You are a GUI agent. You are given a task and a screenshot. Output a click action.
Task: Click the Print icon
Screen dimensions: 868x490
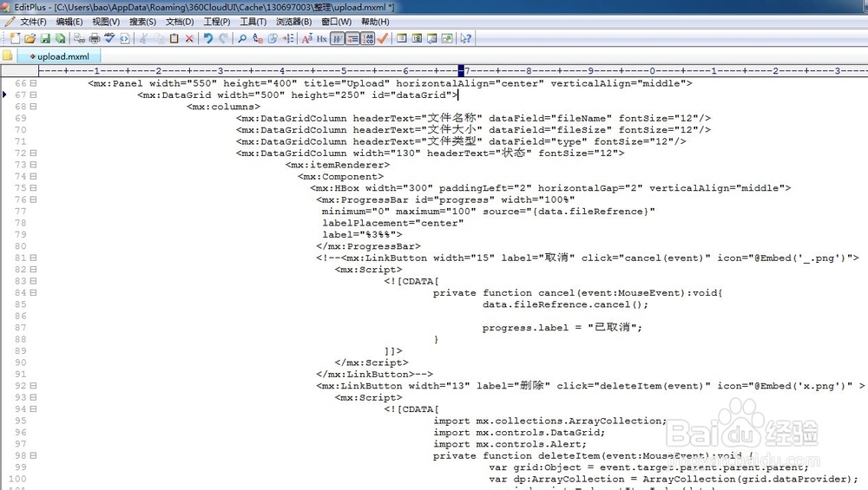click(x=95, y=38)
